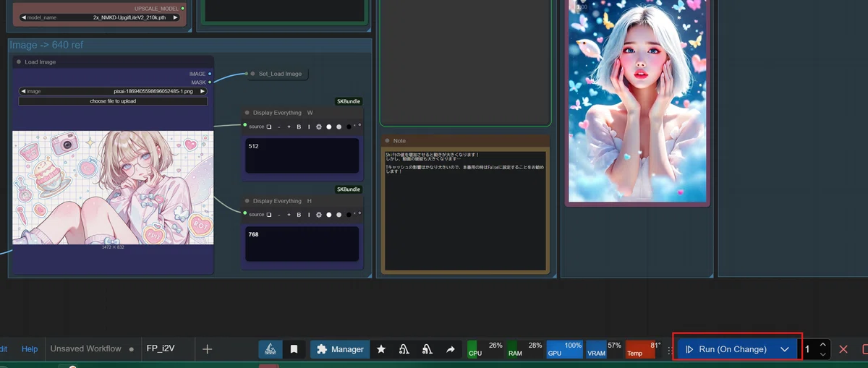Open the image filename combo box
Screen dimensions: 868x368
(113, 92)
